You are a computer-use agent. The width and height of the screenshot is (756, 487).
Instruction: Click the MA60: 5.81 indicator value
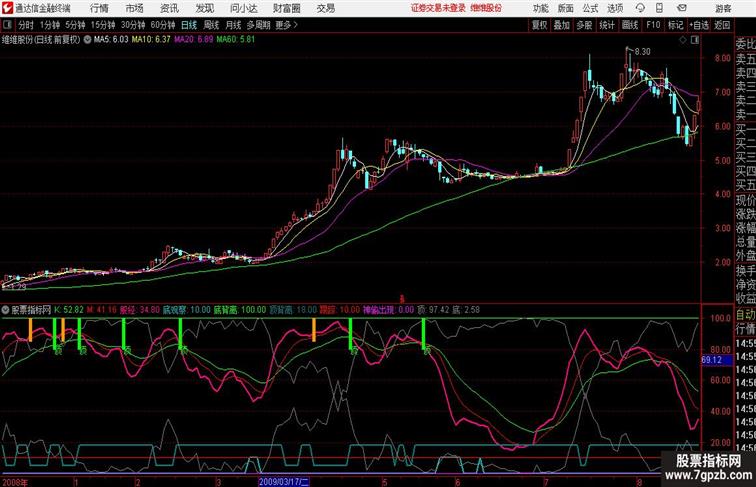(235, 40)
